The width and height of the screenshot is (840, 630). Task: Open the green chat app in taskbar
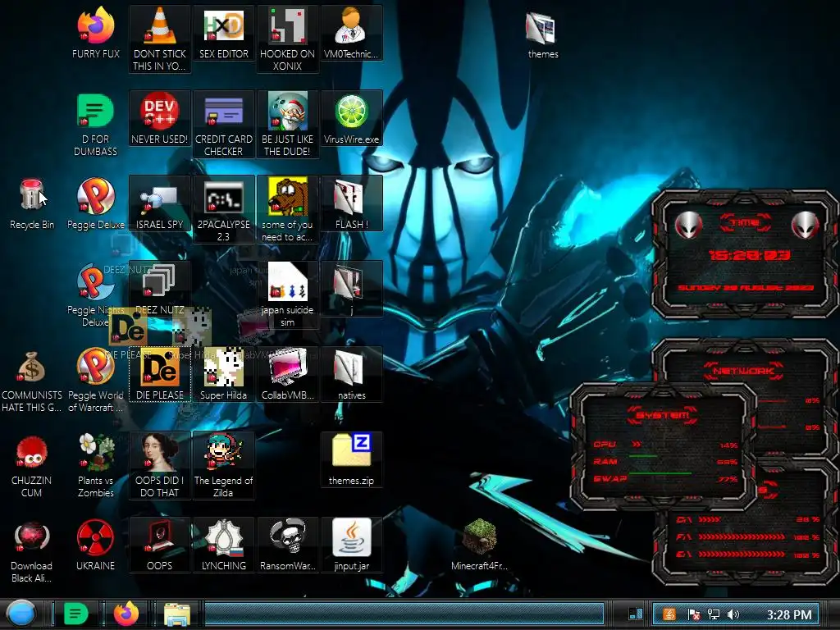coord(76,614)
